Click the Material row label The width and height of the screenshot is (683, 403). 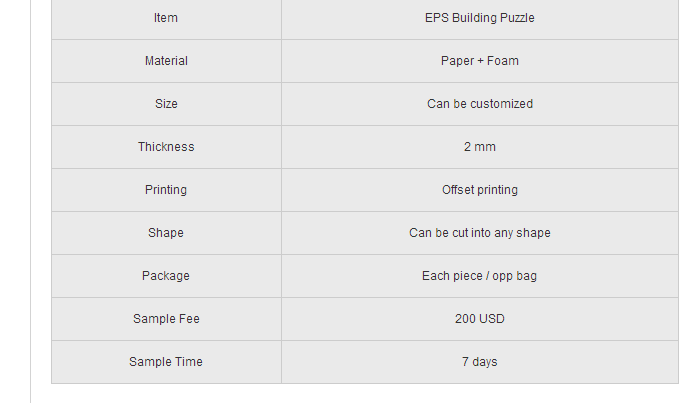tap(166, 61)
